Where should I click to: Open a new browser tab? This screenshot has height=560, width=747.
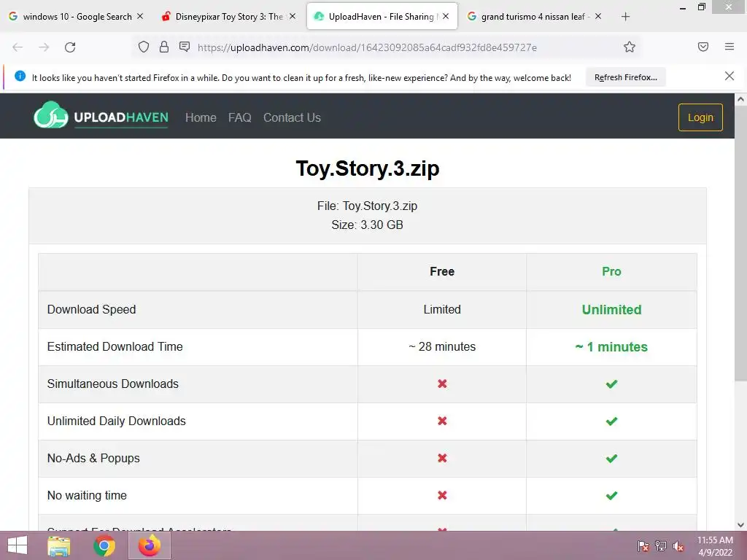click(x=625, y=17)
